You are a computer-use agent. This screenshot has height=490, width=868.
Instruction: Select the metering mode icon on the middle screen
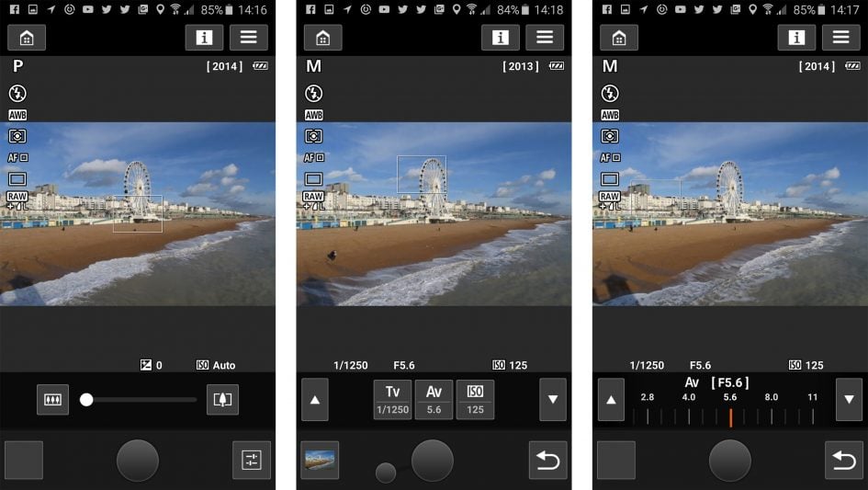(314, 136)
